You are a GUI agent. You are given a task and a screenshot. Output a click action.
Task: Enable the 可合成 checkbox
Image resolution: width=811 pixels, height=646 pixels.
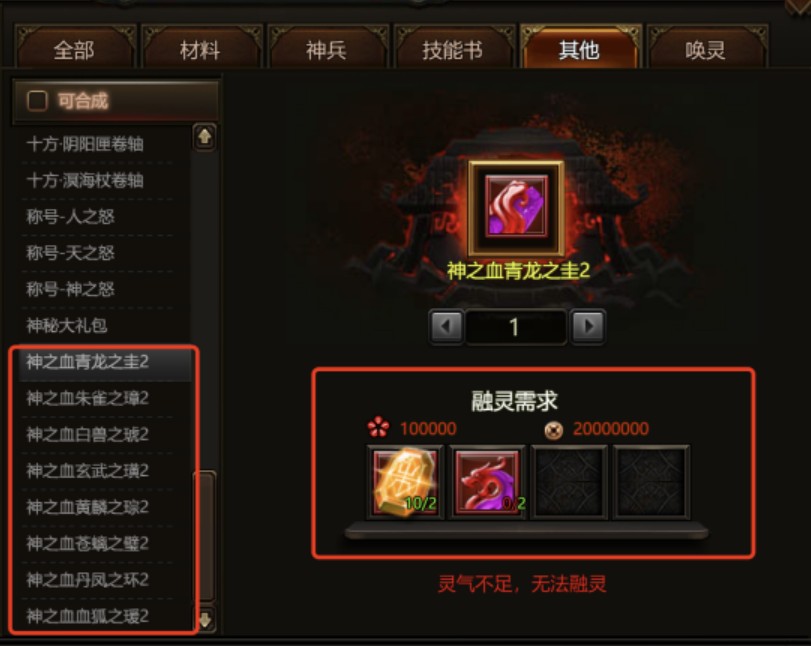(x=37, y=101)
